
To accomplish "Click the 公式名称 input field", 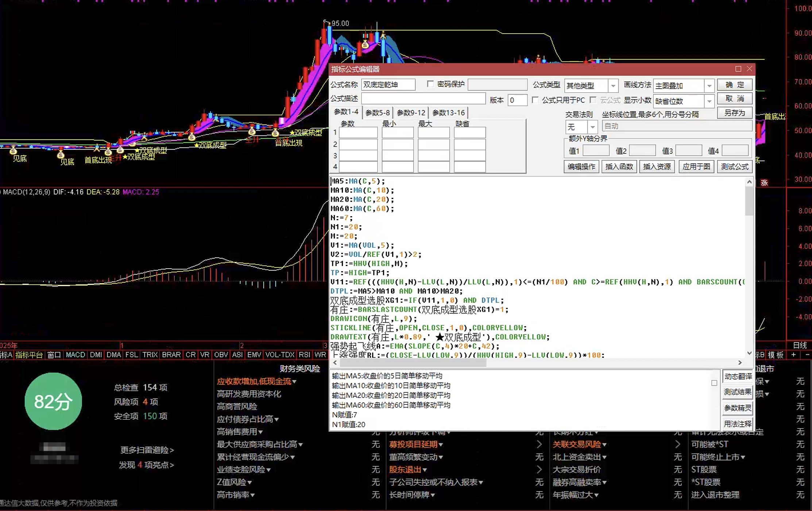I will [388, 85].
